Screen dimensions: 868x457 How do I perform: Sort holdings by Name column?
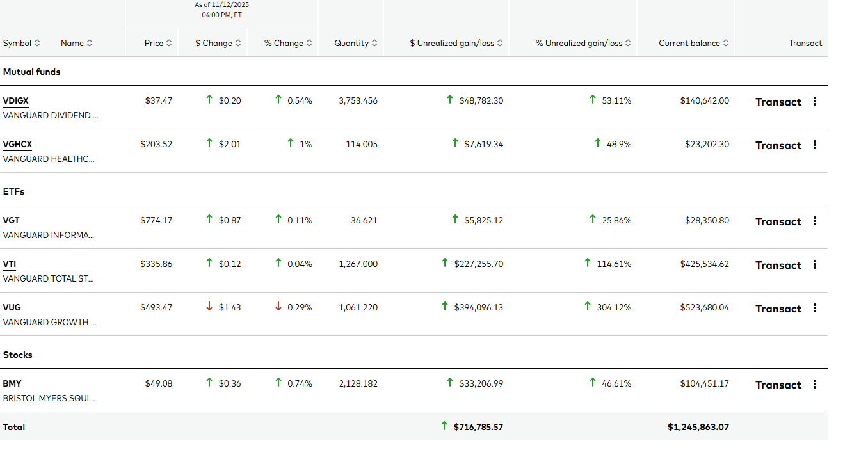77,43
